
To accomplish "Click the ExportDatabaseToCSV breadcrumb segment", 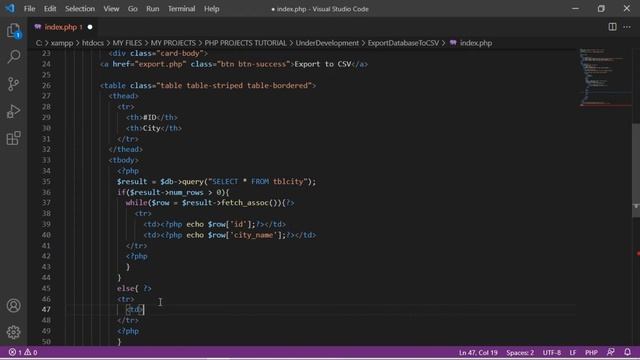I will pos(403,43).
